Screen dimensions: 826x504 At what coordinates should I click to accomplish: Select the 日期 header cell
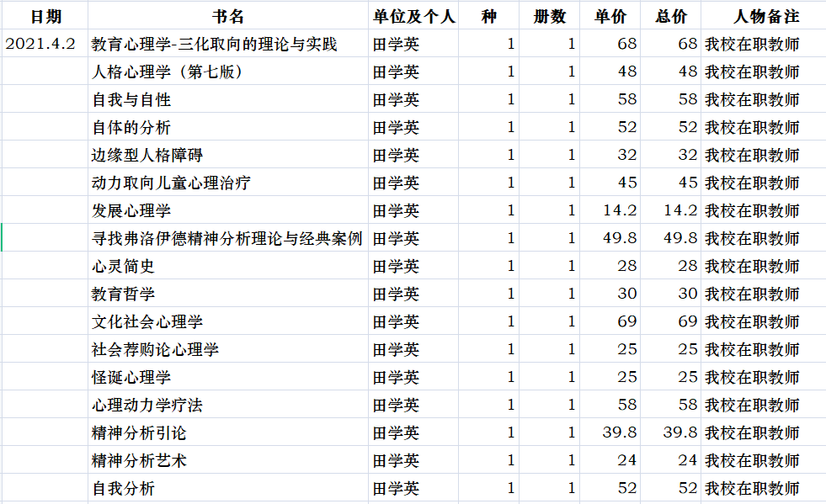pos(45,15)
